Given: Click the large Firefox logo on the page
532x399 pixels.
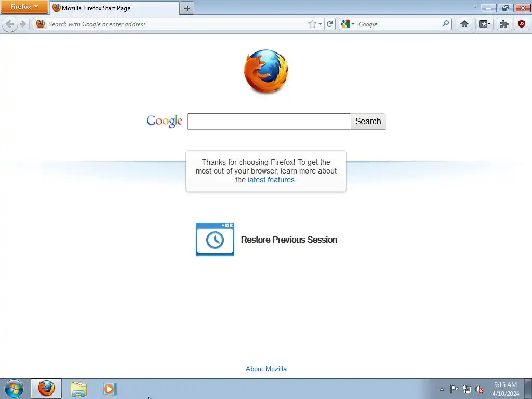Looking at the screenshot, I should (x=266, y=71).
